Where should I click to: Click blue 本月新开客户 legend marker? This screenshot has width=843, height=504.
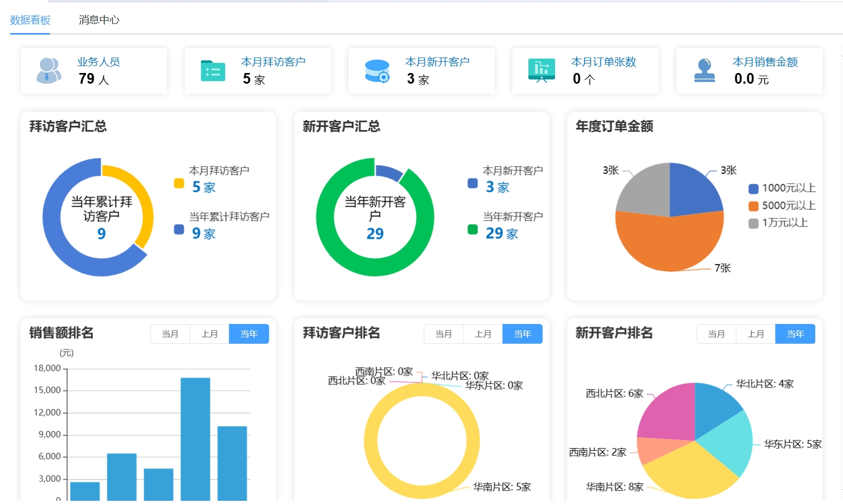[x=472, y=183]
